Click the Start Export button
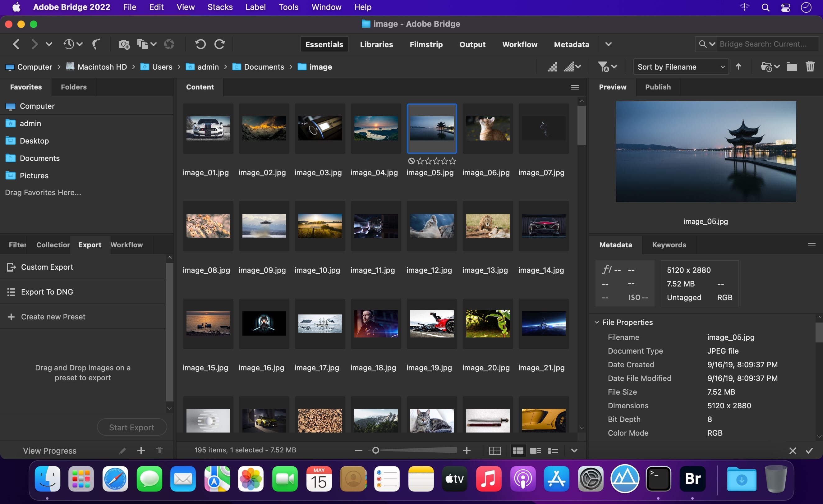The height and width of the screenshot is (504, 823). tap(131, 427)
